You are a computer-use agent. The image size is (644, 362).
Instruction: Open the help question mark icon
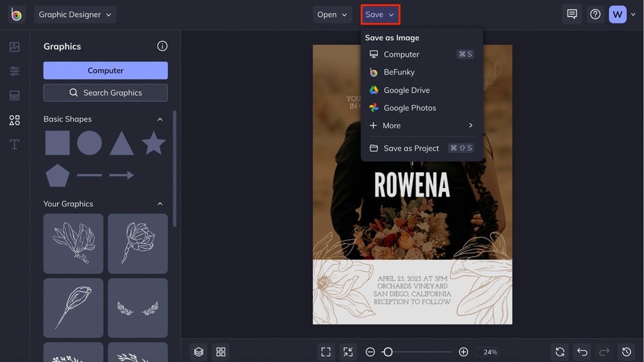tap(595, 14)
